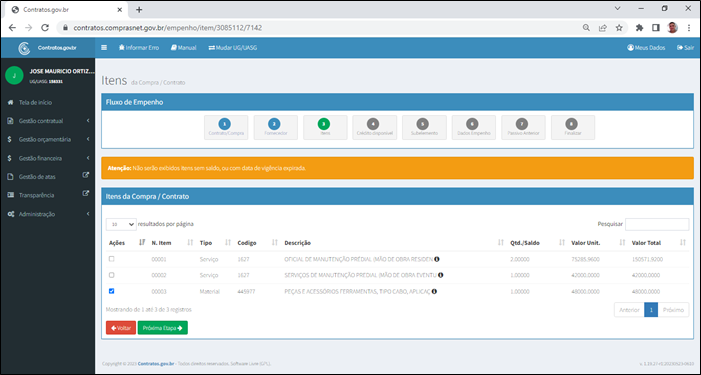
Task: Focus the Pesquisar search field
Action: point(657,224)
